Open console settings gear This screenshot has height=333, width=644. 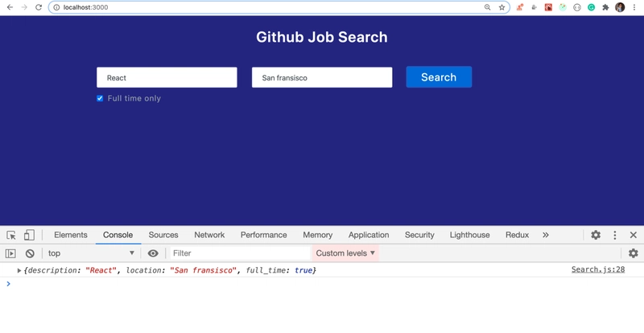point(634,253)
